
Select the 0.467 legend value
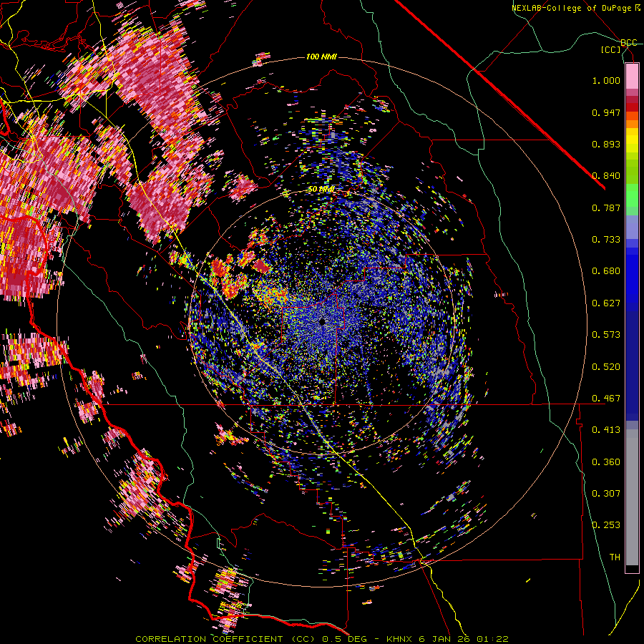pos(606,399)
